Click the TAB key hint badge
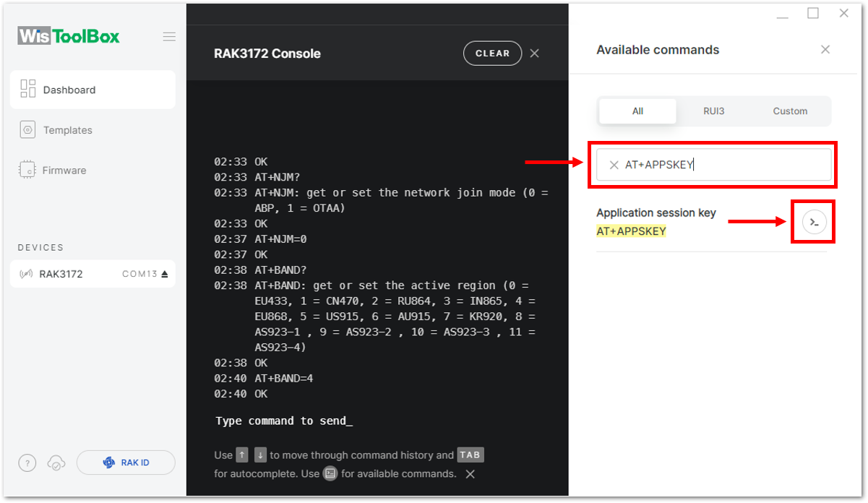Screen dimensions: 868x503 click(x=470, y=455)
